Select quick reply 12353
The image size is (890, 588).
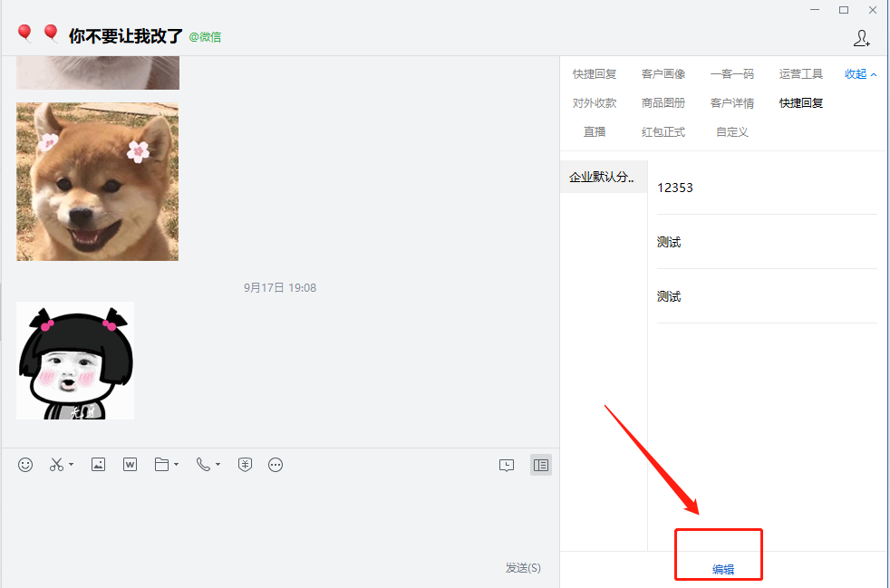[x=767, y=188]
